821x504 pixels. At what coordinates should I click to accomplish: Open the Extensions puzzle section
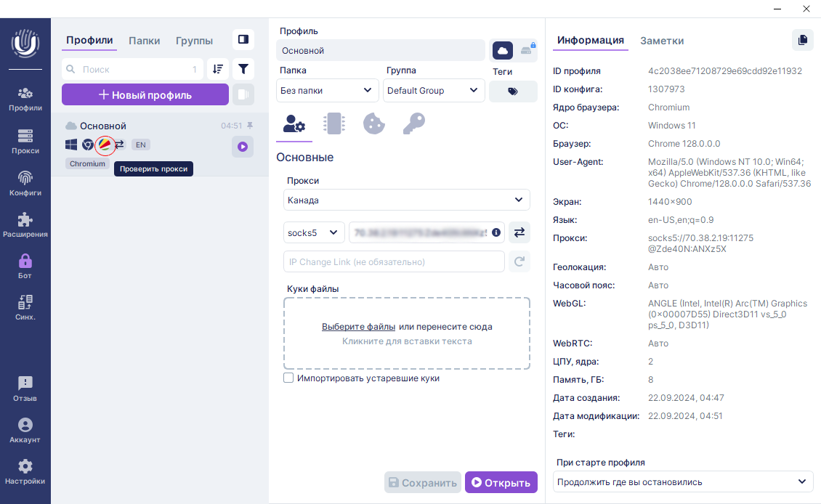(x=25, y=224)
